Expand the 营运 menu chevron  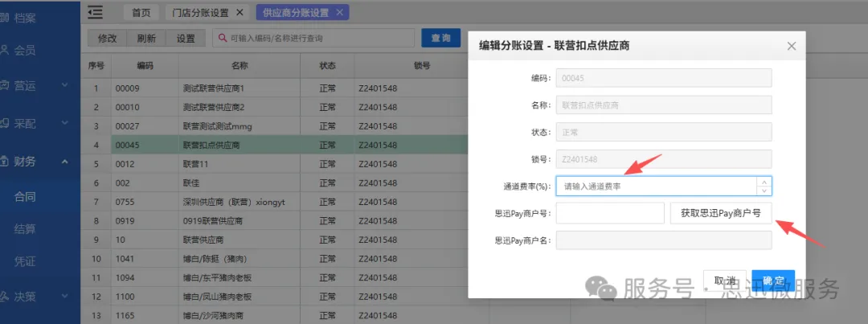[65, 85]
